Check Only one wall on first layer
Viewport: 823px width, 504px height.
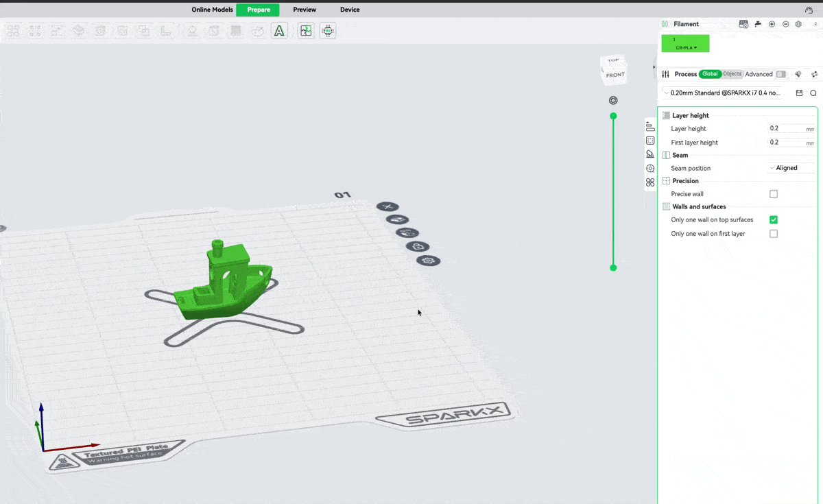pyautogui.click(x=774, y=234)
